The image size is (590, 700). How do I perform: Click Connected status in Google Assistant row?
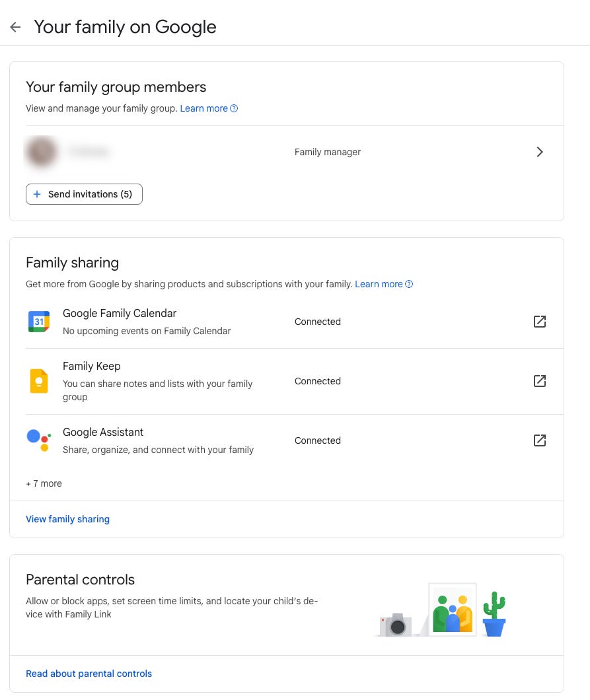coord(318,440)
